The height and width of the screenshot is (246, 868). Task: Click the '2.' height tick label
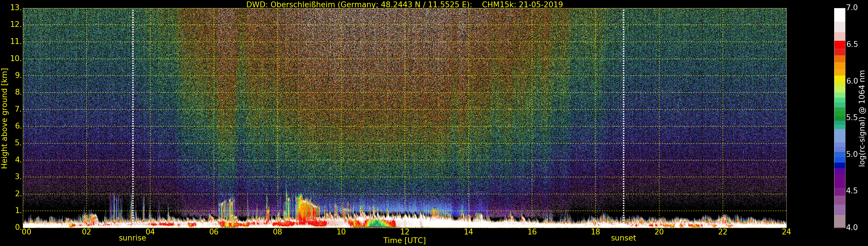coord(18,193)
